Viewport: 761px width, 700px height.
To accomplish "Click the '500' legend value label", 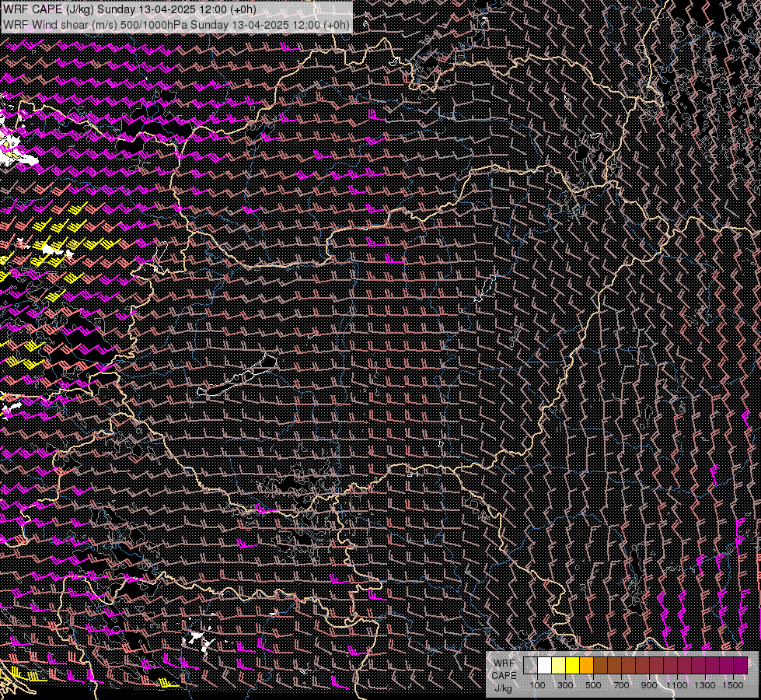I will [x=593, y=685].
